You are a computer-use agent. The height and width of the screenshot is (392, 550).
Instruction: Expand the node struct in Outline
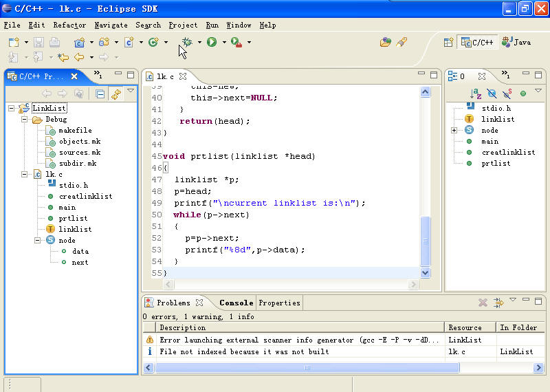click(454, 131)
